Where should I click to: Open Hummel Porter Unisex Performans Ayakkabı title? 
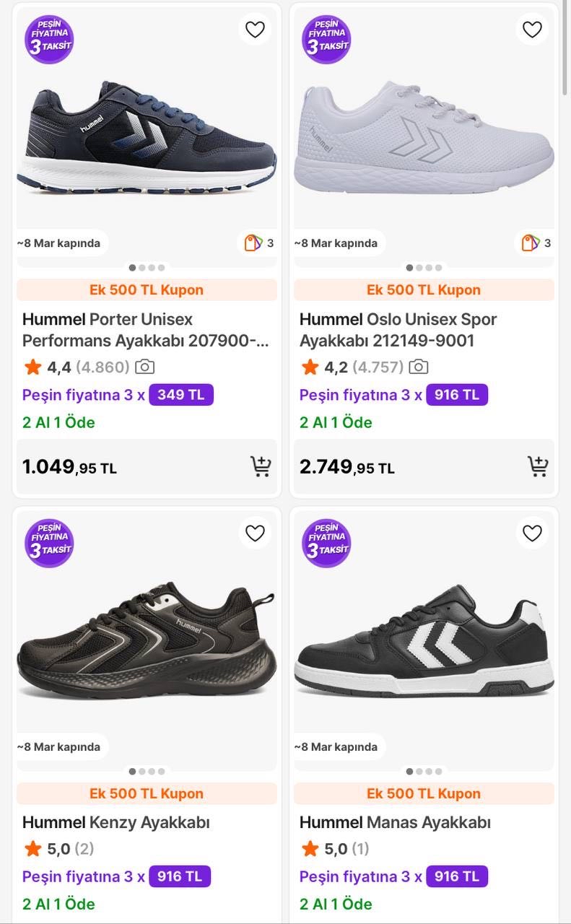(x=143, y=330)
